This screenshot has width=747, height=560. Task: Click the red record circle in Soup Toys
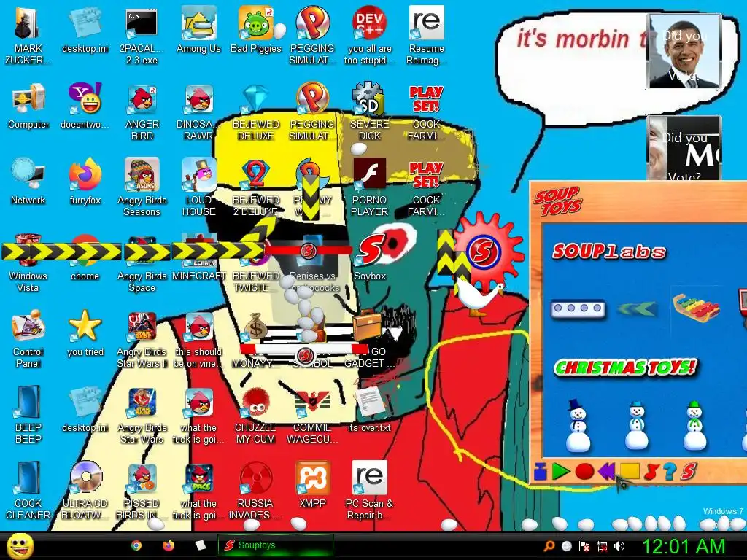click(x=584, y=472)
